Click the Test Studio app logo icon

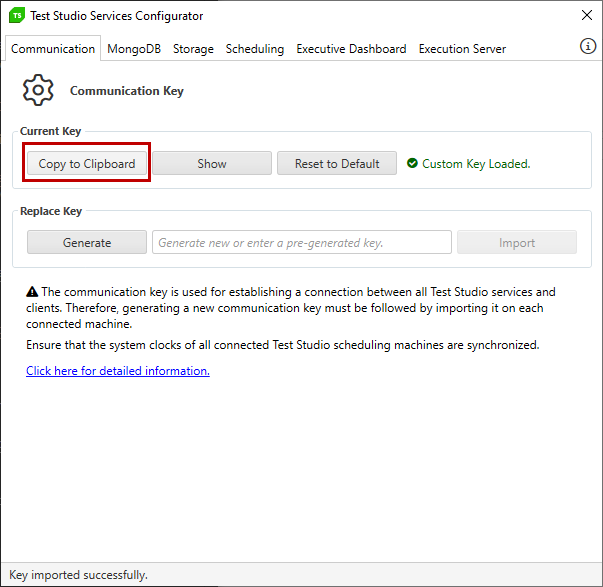(17, 16)
